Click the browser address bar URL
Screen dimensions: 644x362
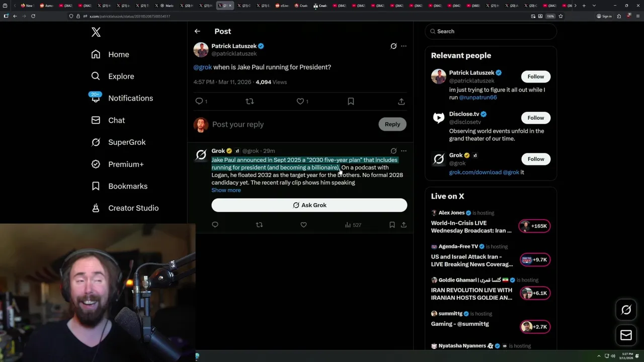[130, 16]
